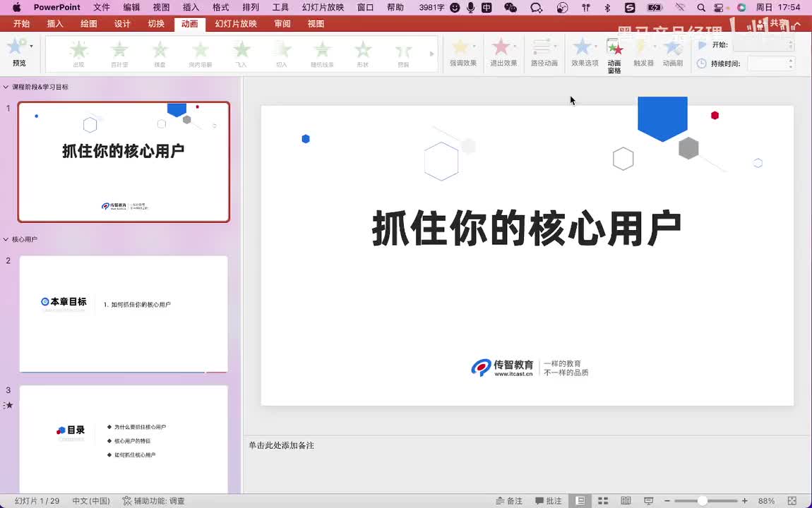
Task: Switch to the 切换 Transitions ribbon tab
Action: 156,24
